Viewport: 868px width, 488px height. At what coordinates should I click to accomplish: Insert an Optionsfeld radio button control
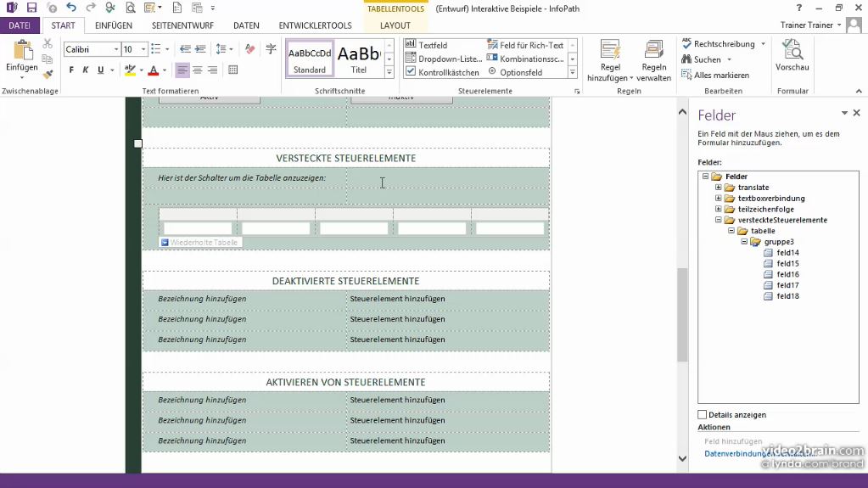tap(515, 72)
